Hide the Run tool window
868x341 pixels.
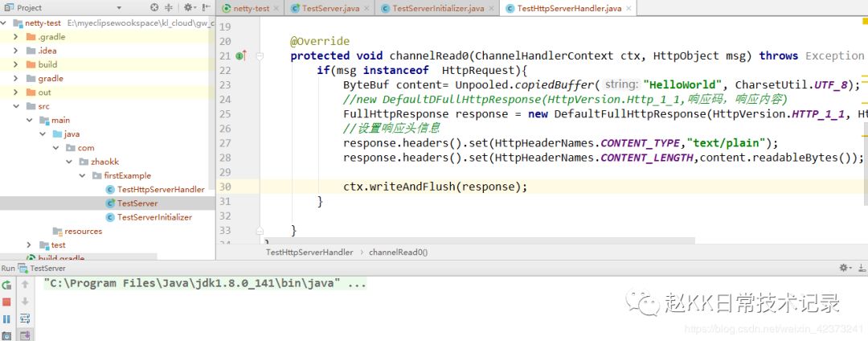862,268
